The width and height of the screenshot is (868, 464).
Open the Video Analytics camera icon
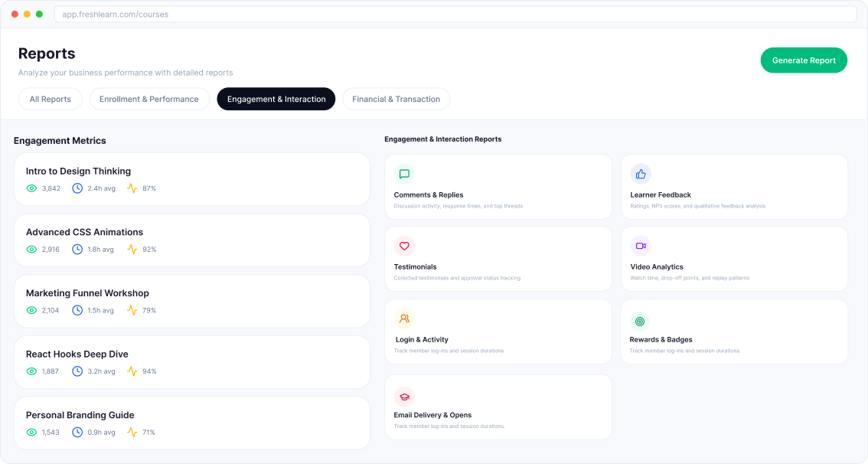pyautogui.click(x=641, y=246)
